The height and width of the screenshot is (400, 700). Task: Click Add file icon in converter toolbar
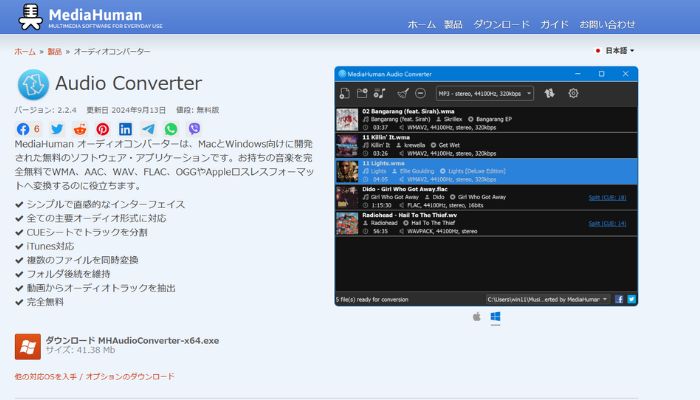(x=344, y=93)
